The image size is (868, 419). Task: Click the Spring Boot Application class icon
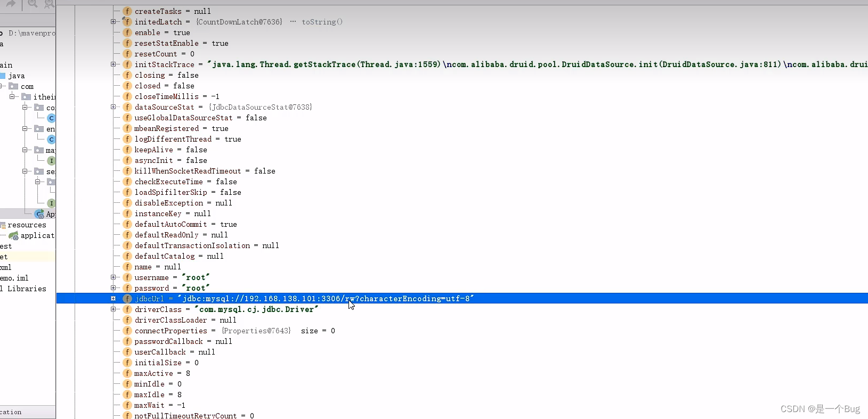pos(39,214)
